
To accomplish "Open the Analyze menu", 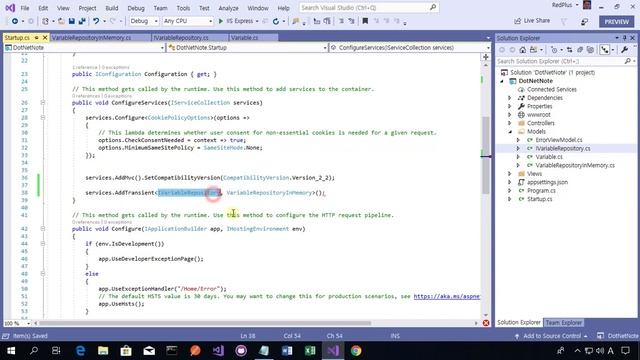I will [228, 8].
